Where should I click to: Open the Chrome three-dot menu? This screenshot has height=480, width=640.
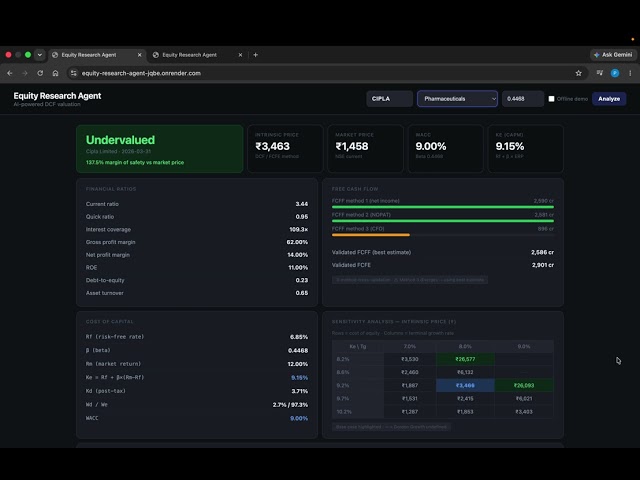coord(630,73)
